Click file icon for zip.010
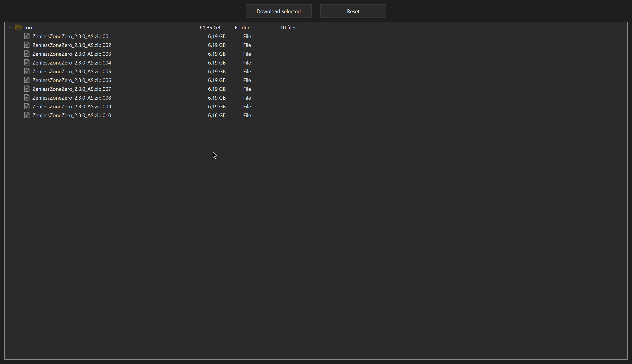 point(27,115)
